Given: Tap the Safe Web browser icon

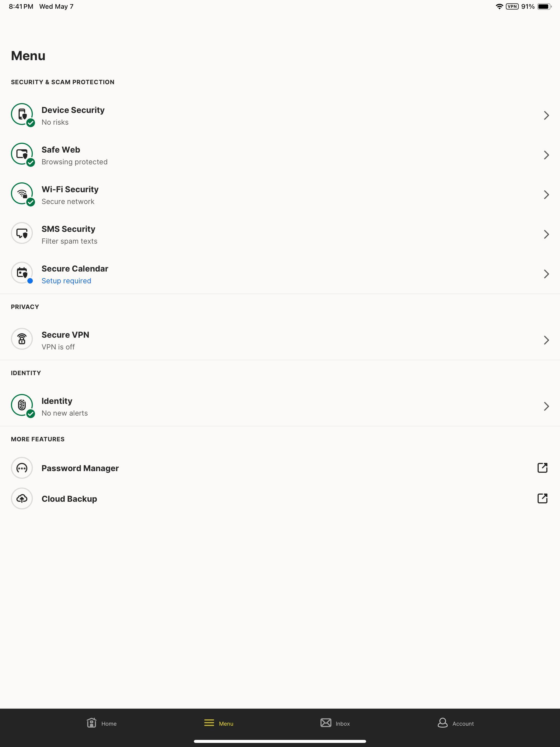Looking at the screenshot, I should [22, 154].
